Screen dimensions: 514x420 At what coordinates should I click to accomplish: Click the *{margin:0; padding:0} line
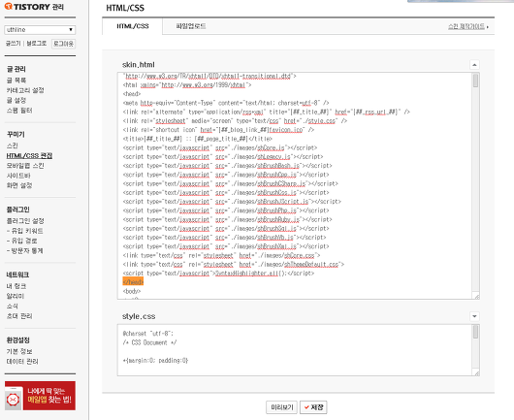point(155,360)
